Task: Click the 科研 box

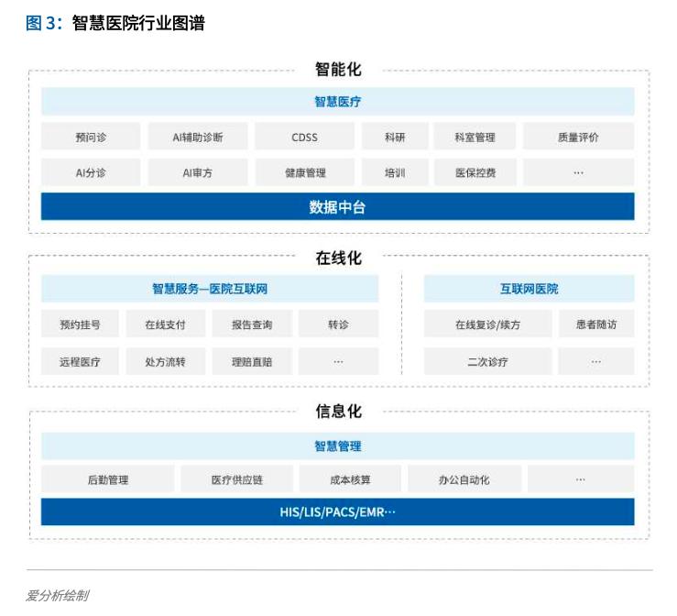Action: click(x=395, y=137)
